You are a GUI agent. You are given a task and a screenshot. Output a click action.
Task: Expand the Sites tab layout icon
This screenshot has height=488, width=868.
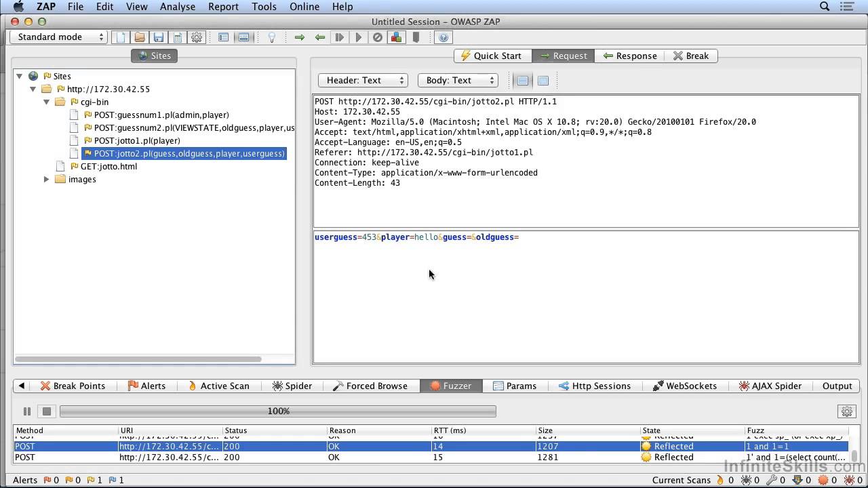[x=223, y=37]
